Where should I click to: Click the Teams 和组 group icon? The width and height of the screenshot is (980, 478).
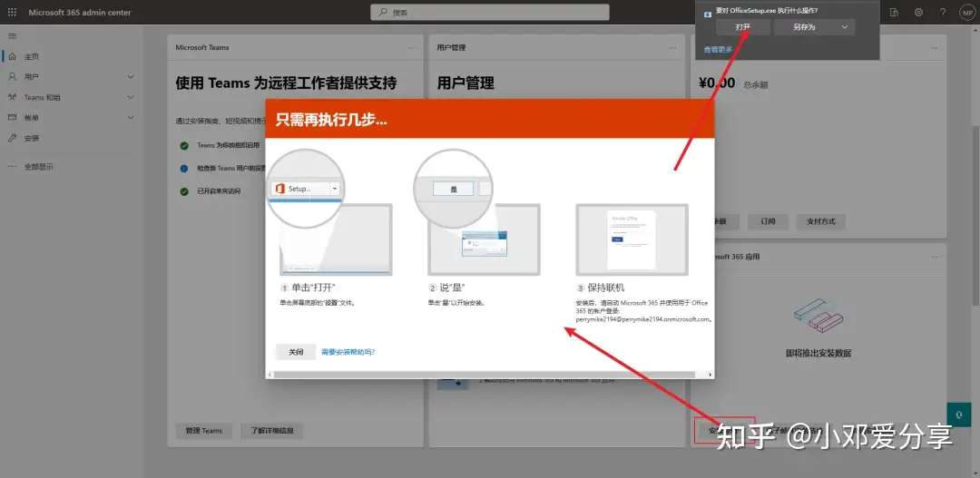coord(13,97)
